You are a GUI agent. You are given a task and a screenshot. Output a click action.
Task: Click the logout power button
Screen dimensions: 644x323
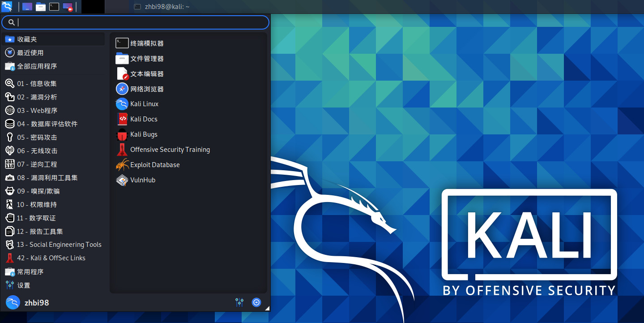256,302
